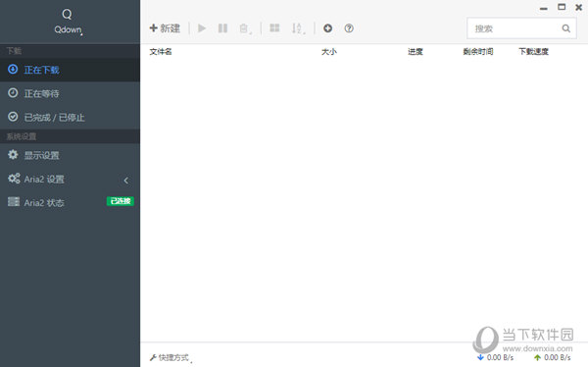Select all tasks with the grid icon
Viewport: 588px width, 367px height.
(x=274, y=28)
